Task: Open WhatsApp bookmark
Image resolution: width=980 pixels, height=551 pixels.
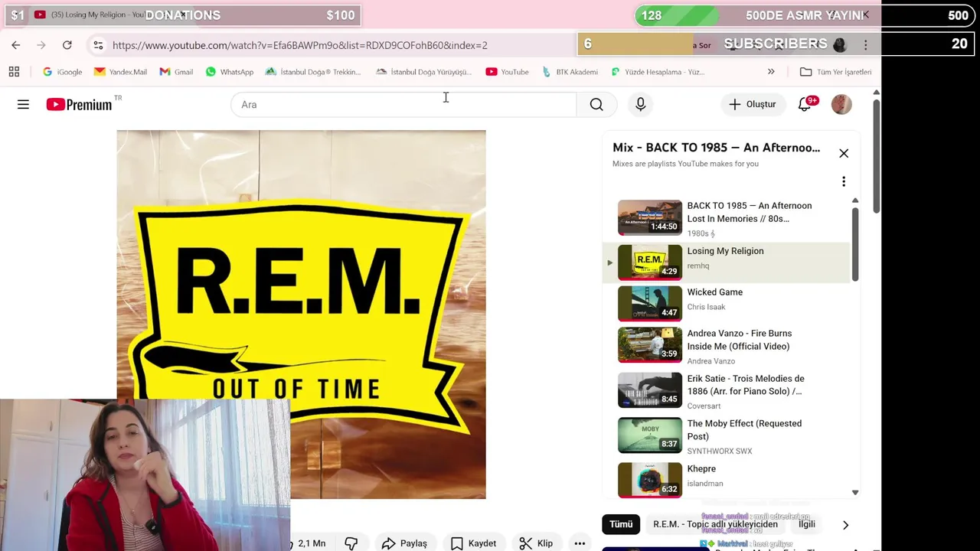Action: click(229, 72)
